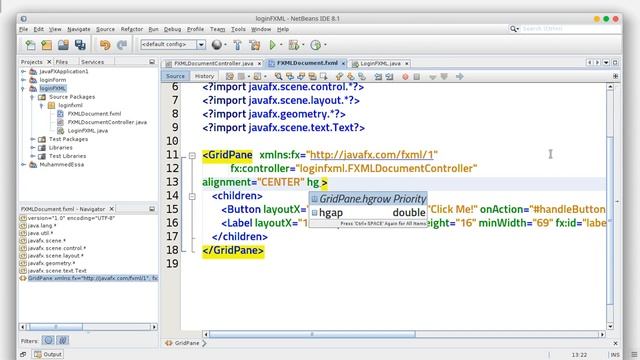
Task: Open the File menu
Action: point(23,29)
